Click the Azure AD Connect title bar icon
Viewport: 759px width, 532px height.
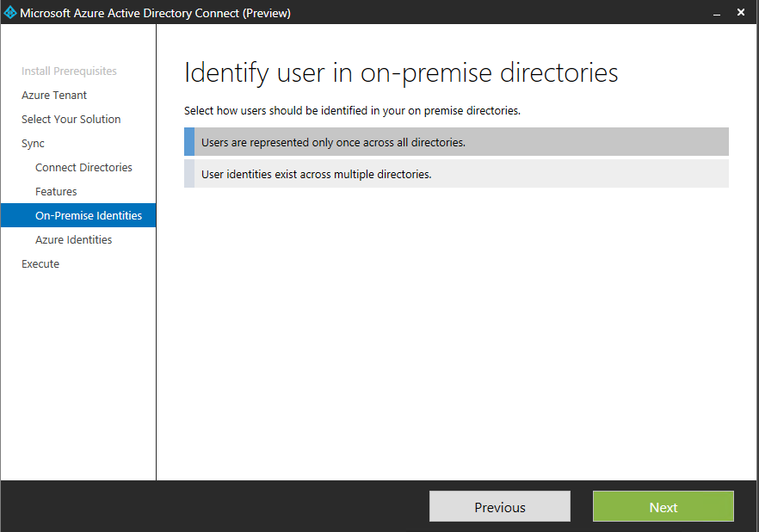tap(10, 13)
